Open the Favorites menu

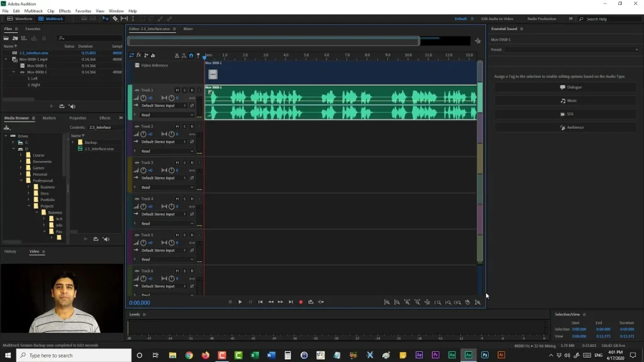coord(83,11)
